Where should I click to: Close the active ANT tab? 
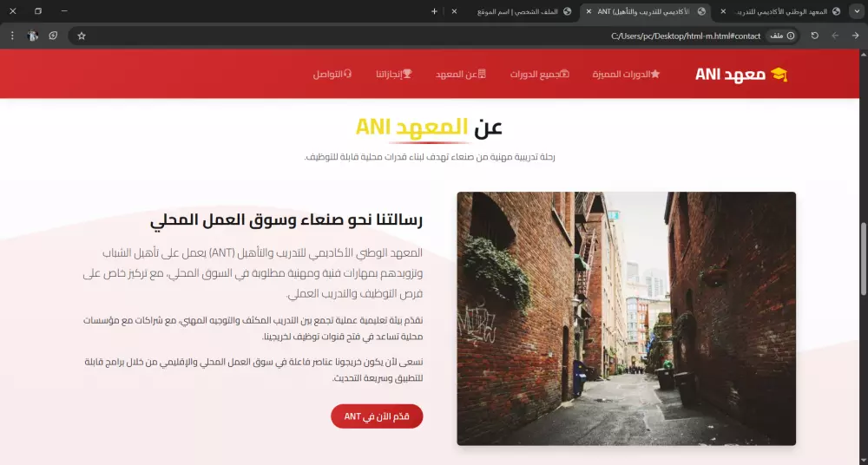point(589,11)
